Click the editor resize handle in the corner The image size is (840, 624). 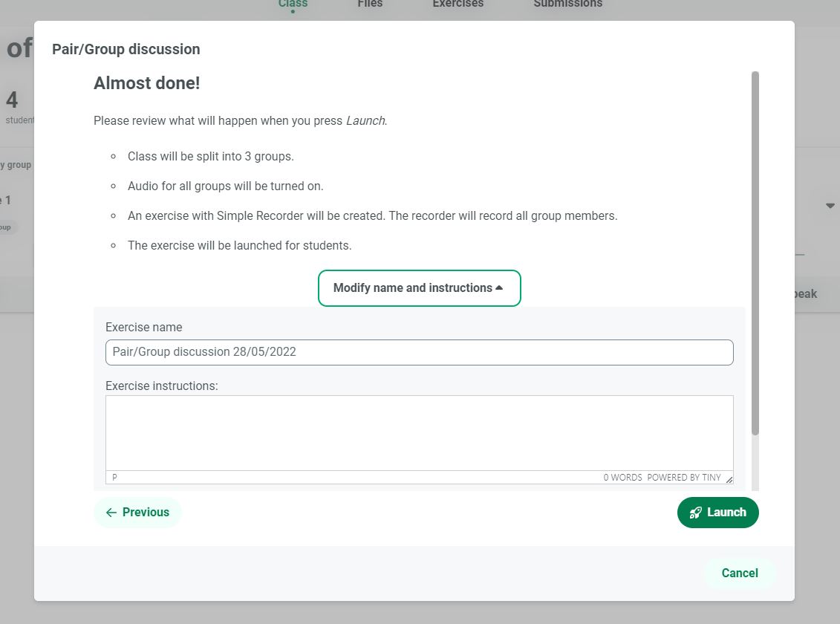click(729, 479)
